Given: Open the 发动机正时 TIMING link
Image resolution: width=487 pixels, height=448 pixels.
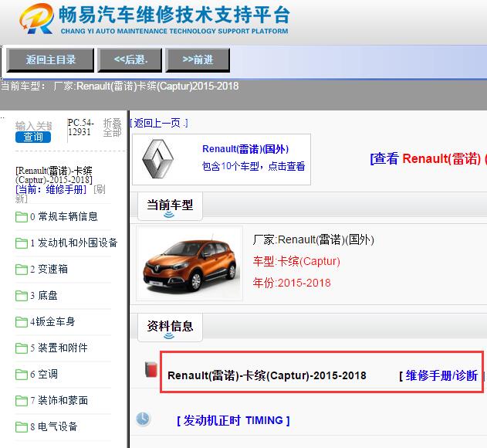Looking at the screenshot, I should coord(233,421).
